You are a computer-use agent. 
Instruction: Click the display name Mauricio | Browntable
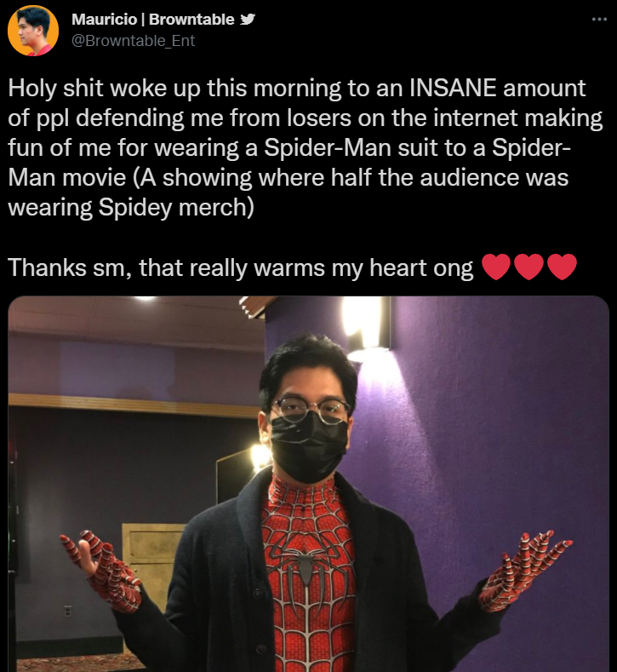[153, 20]
